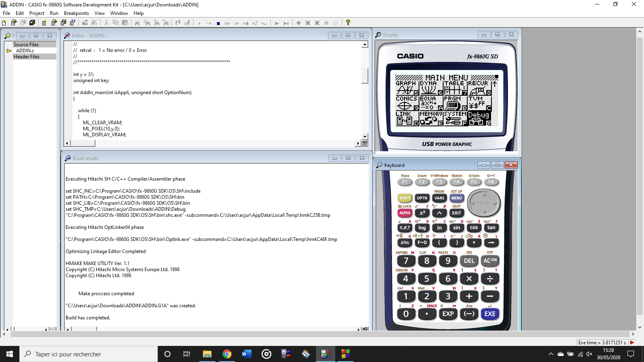644x362 pixels.
Task: Open the Windows notification center icon
Action: [631, 354]
